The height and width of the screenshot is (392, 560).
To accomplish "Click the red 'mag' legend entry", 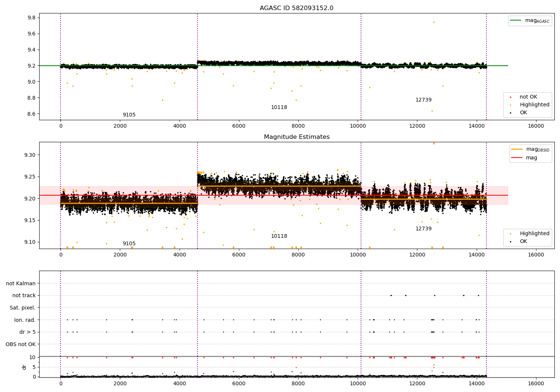I will [525, 158].
